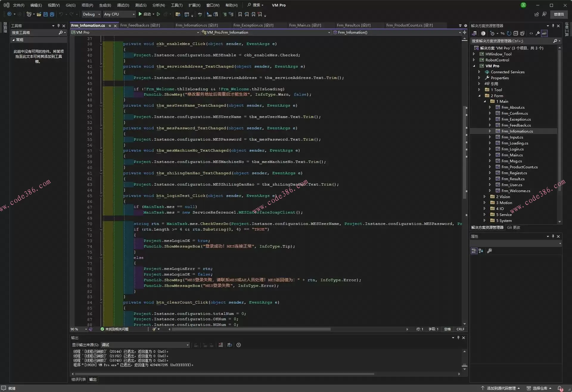Start without debugging using hollow play icon
Screen dimensions: 572x392
coord(158,14)
